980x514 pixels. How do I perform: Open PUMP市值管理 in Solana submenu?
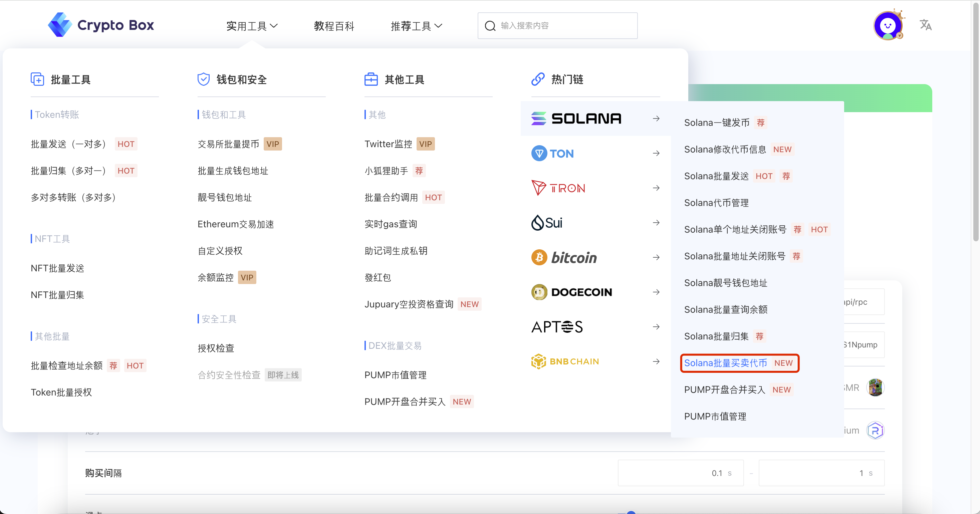(715, 416)
